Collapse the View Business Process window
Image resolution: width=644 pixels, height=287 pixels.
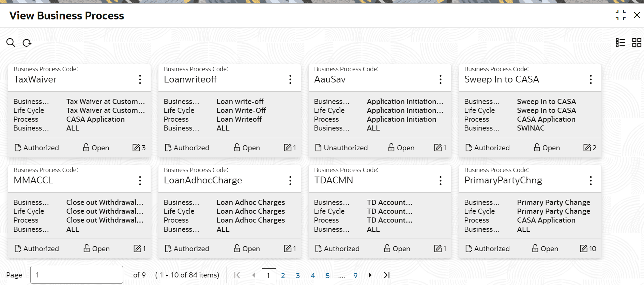(x=620, y=15)
